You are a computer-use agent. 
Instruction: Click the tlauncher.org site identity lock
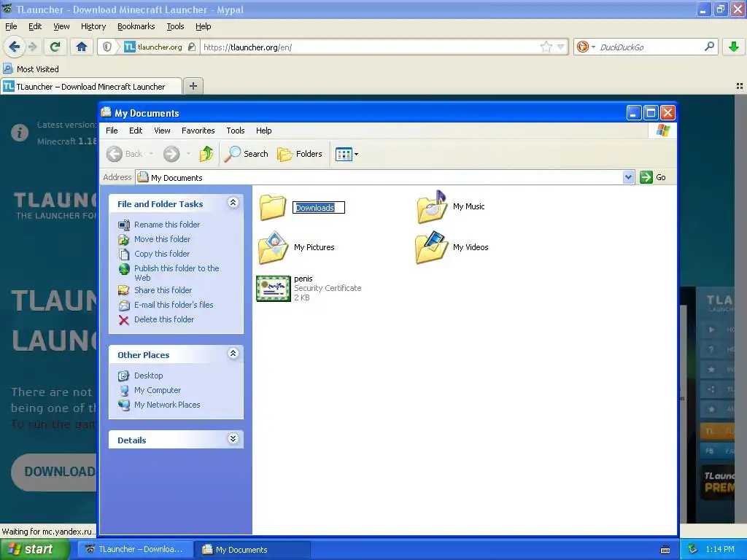click(192, 47)
